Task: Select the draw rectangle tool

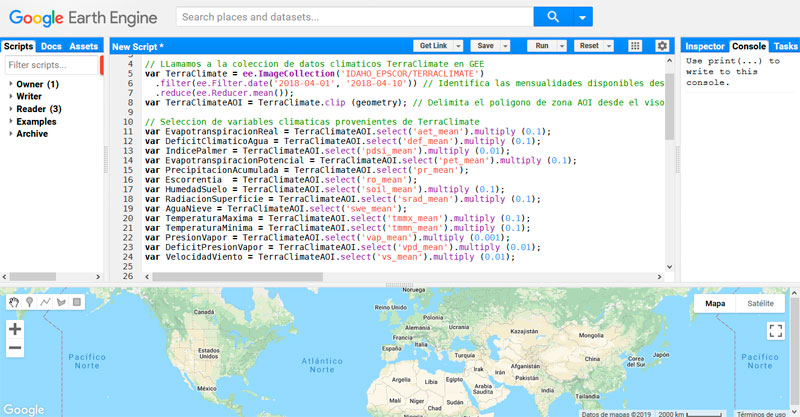Action: [77, 302]
